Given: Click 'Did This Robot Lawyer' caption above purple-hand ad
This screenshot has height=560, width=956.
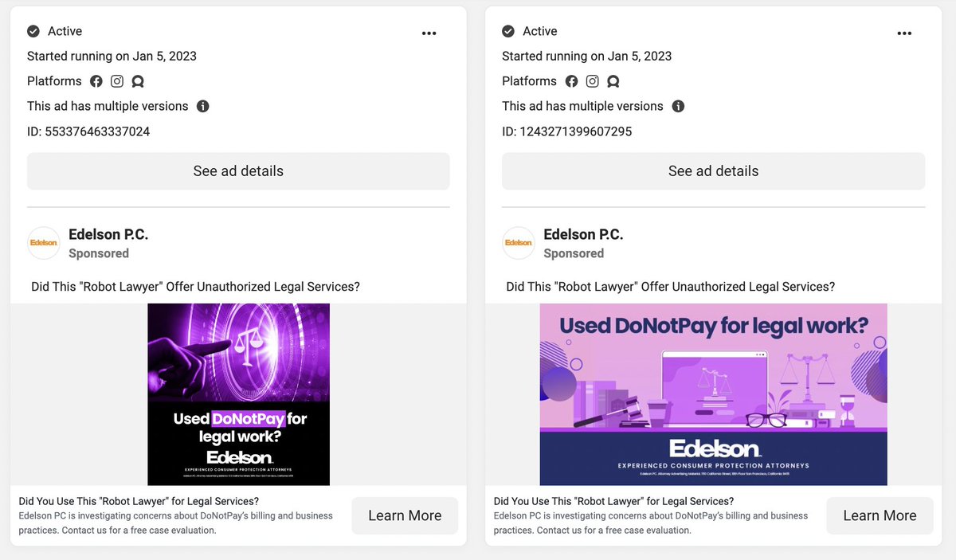Looking at the screenshot, I should [195, 287].
